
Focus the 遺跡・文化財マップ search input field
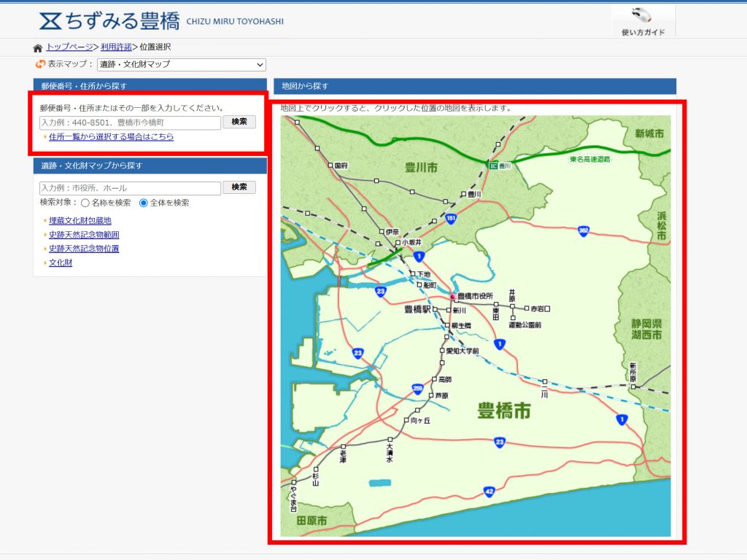click(130, 187)
